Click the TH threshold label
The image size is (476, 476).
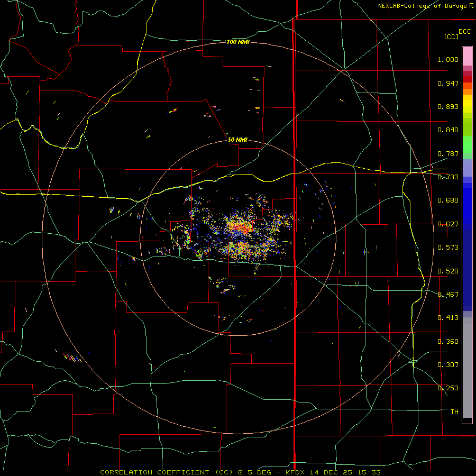point(454,412)
